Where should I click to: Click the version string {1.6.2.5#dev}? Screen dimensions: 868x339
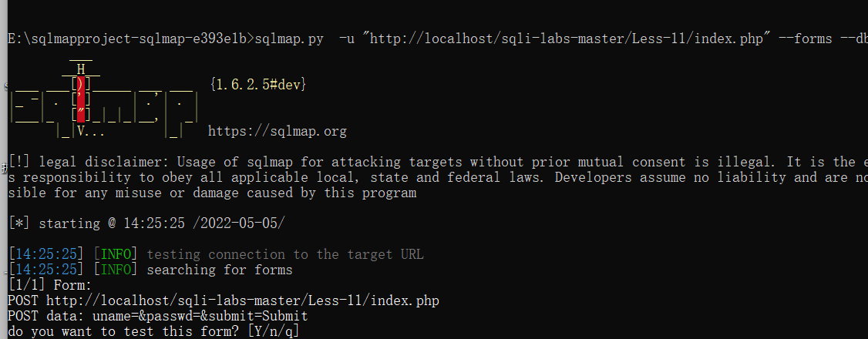click(257, 85)
